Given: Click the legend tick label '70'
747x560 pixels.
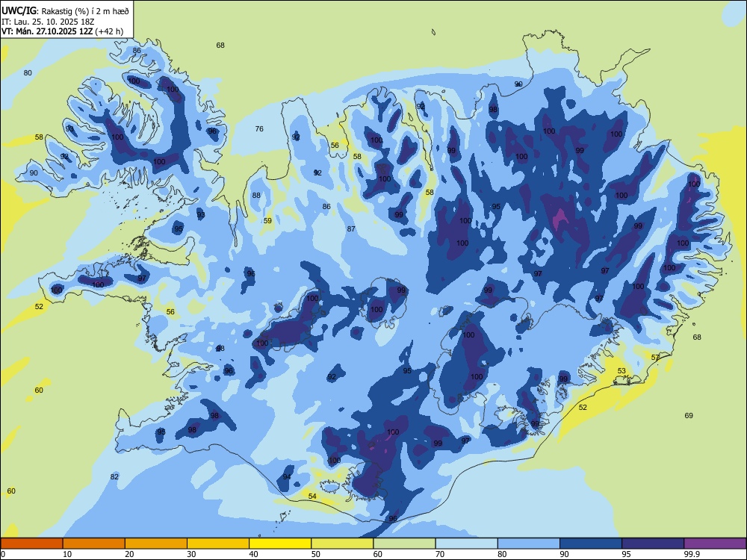Looking at the screenshot, I should point(440,554).
